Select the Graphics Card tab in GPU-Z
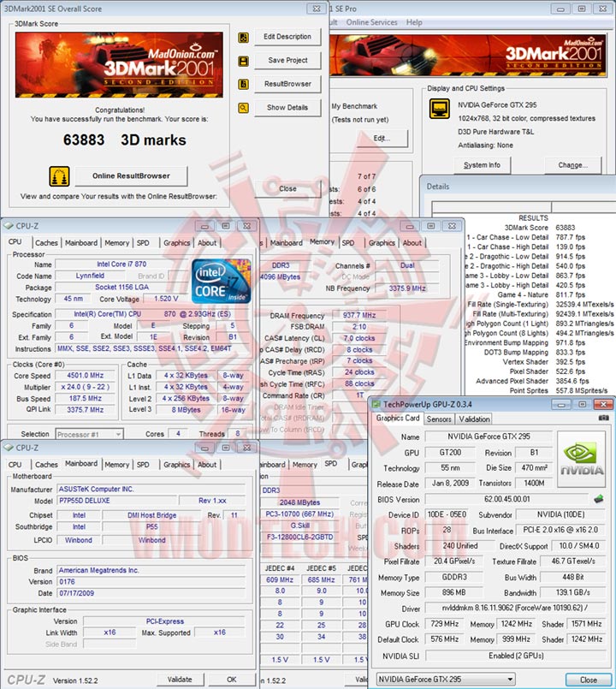 click(x=398, y=419)
